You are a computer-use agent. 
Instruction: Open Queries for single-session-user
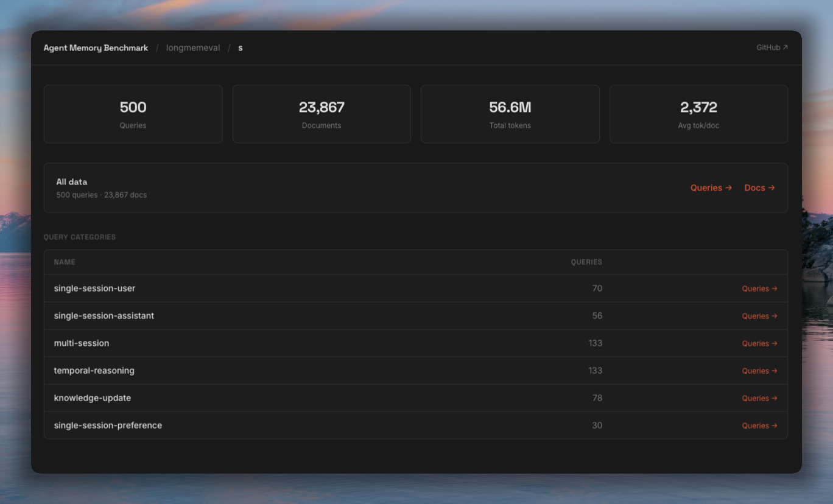pos(759,289)
